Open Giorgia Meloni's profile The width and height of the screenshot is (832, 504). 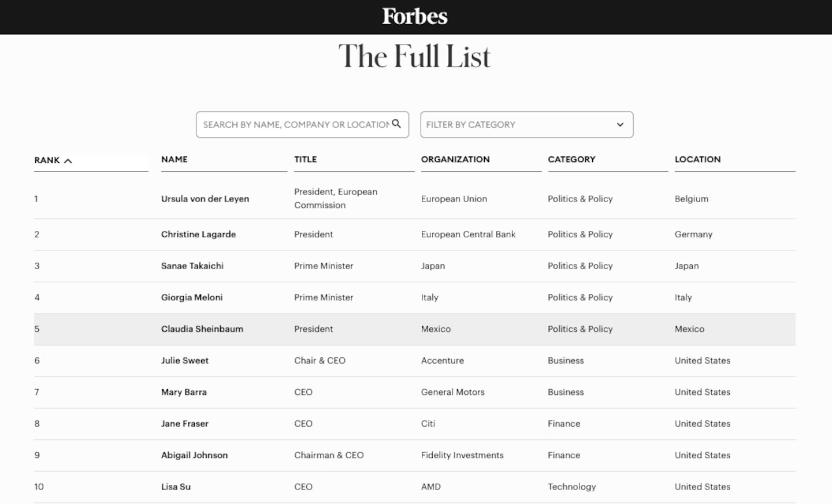(192, 297)
